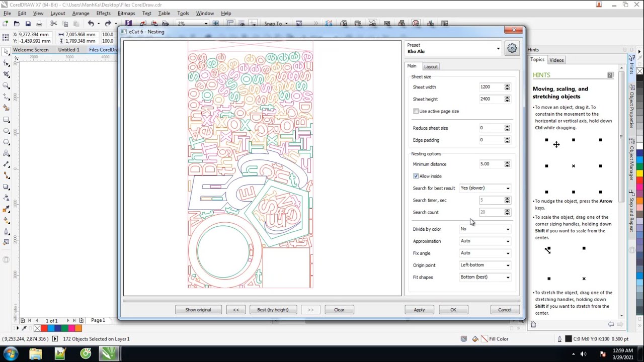Open Search for best result dropdown
The width and height of the screenshot is (644, 362).
pyautogui.click(x=485, y=188)
